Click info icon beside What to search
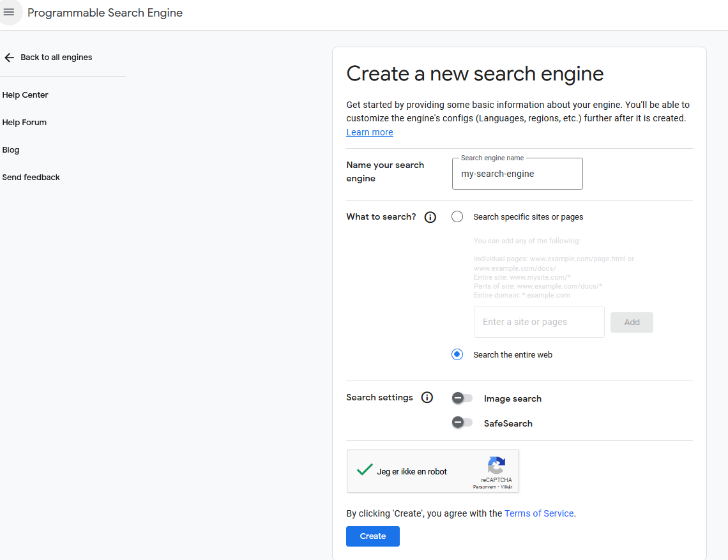728x560 pixels. click(430, 217)
